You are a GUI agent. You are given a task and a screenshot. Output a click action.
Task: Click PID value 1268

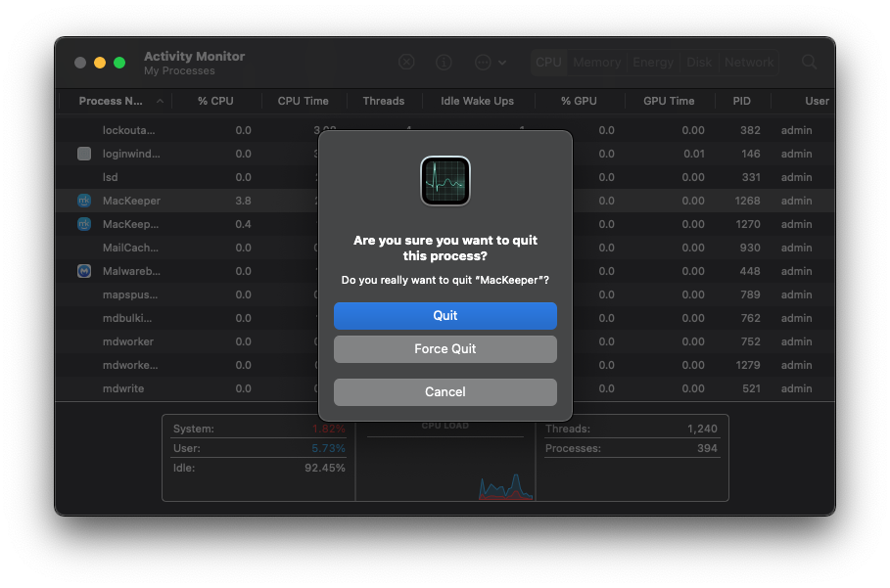(747, 201)
